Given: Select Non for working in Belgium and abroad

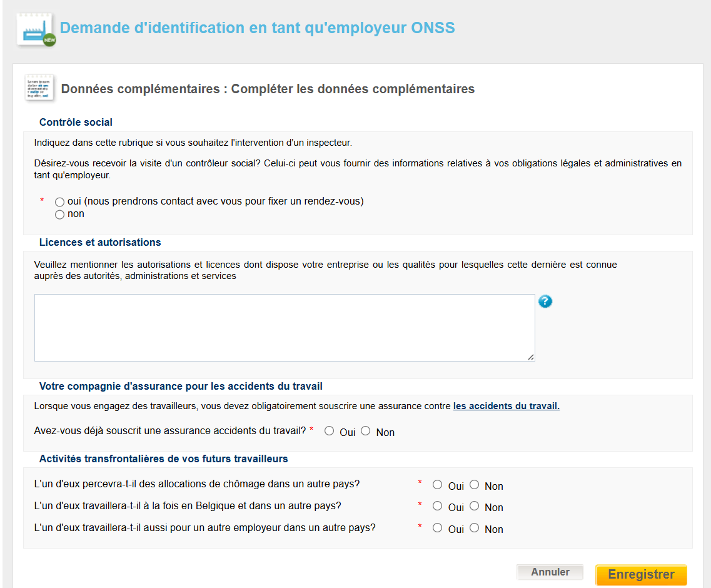Looking at the screenshot, I should tap(474, 506).
